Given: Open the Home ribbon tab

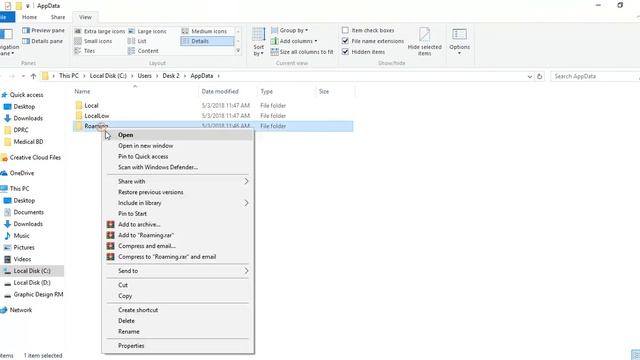Looking at the screenshot, I should click(x=29, y=17).
